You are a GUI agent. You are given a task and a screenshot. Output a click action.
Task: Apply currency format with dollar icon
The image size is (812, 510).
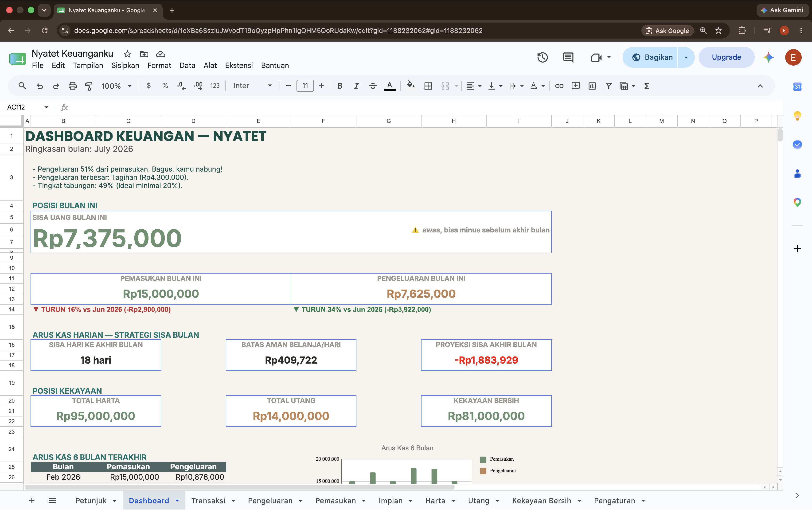coord(149,86)
